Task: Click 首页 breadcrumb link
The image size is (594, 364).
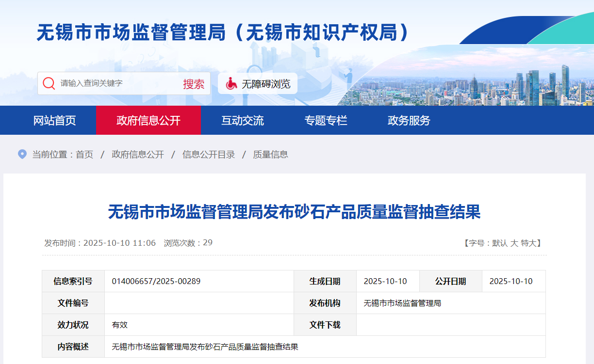Action: coord(84,155)
